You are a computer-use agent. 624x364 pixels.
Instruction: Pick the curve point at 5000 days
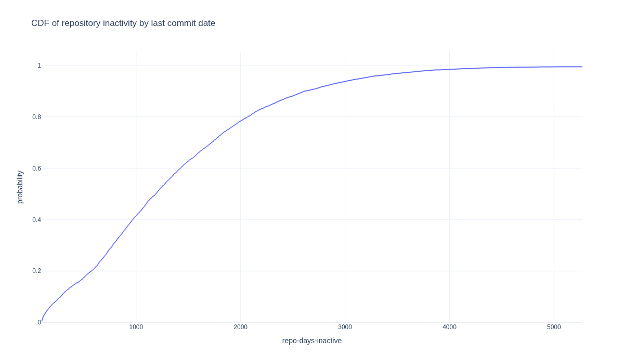point(554,67)
